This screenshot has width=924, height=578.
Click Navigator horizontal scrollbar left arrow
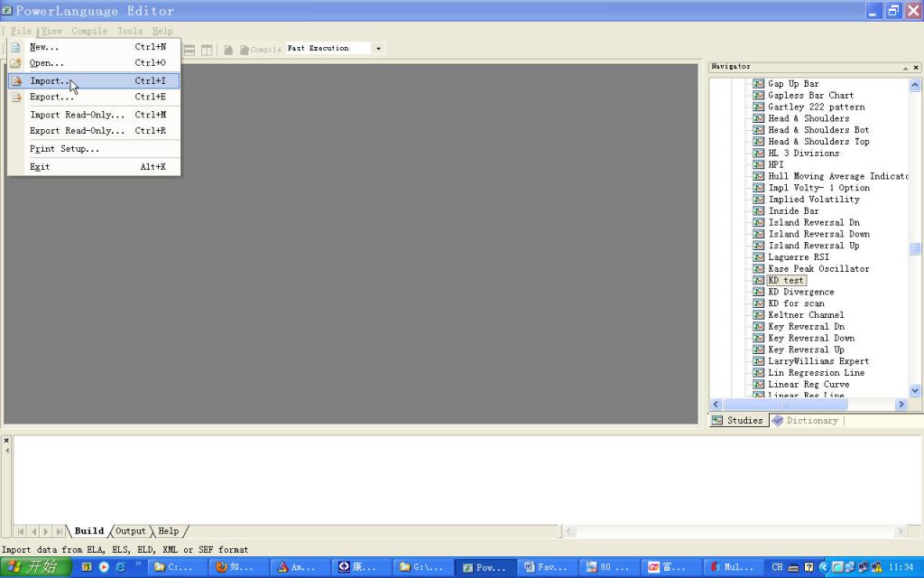[x=716, y=405]
